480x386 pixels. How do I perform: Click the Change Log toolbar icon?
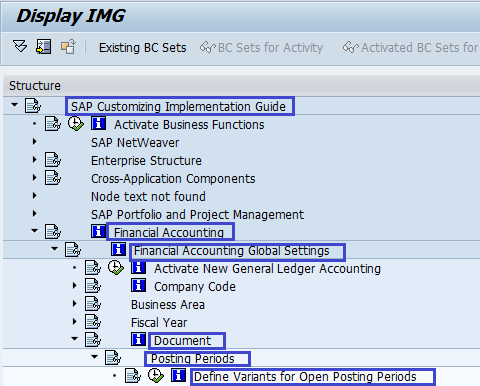68,46
